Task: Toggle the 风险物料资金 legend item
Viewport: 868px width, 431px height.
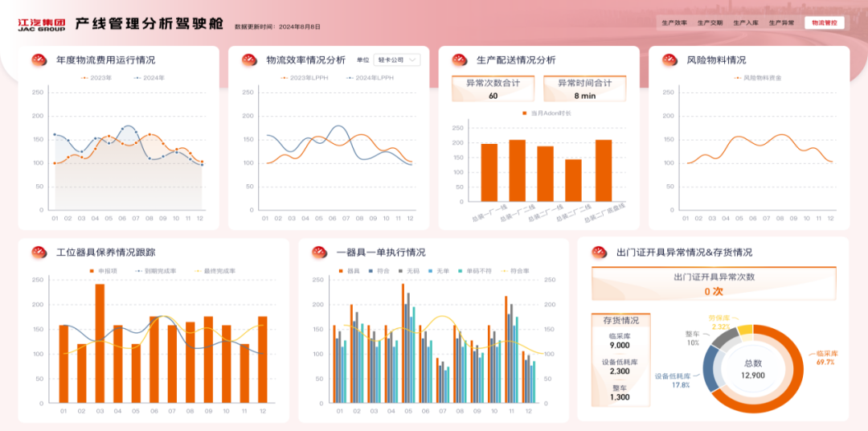Action: [758, 78]
